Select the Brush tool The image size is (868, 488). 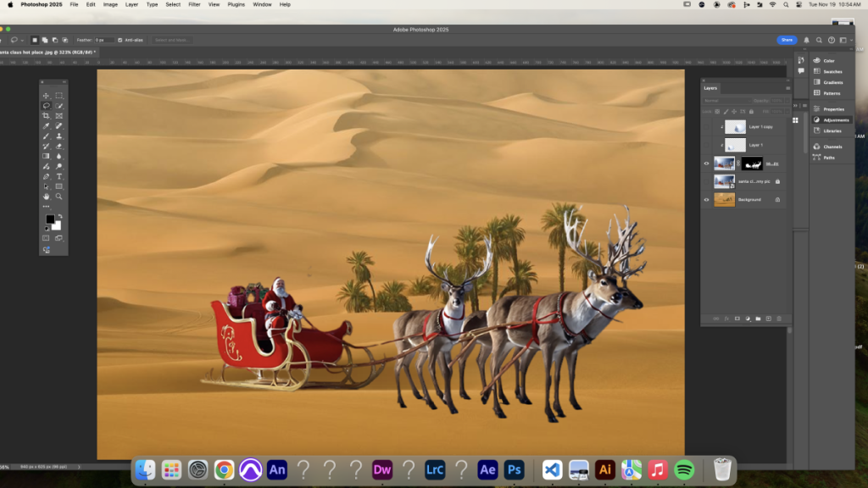46,136
